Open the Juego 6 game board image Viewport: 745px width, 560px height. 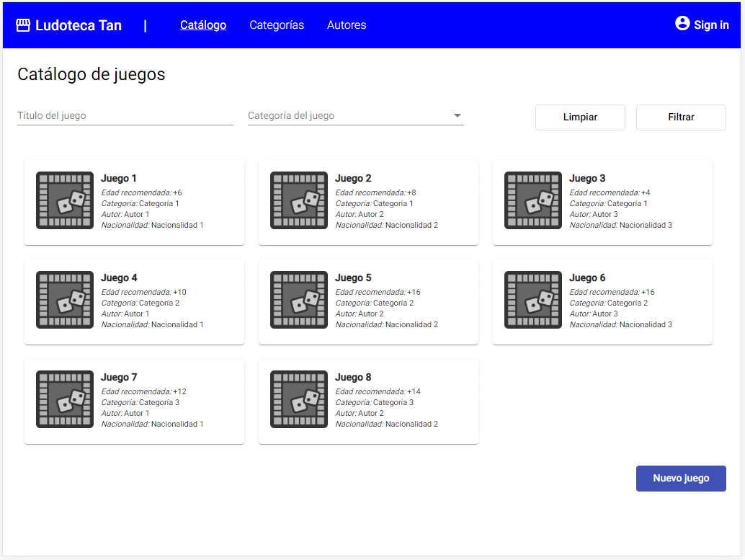(532, 300)
